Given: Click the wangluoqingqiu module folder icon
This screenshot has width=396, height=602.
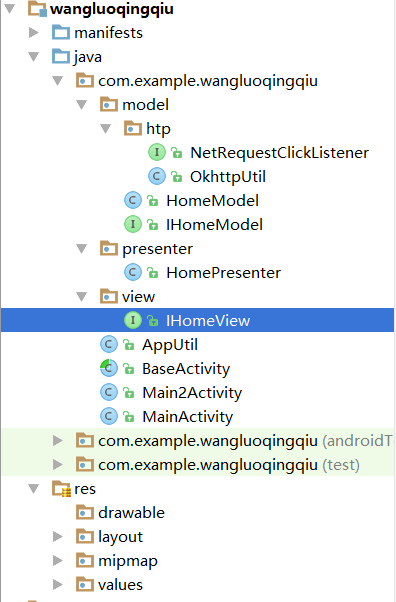Looking at the screenshot, I should (x=38, y=9).
